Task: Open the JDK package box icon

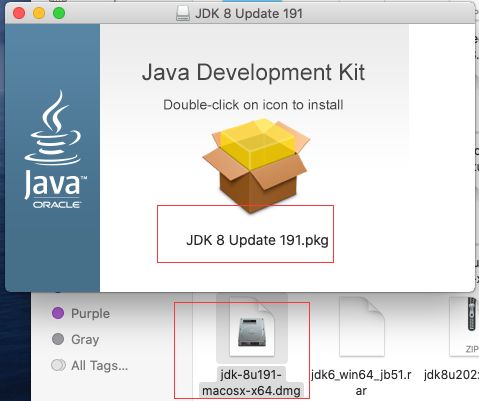Action: pyautogui.click(x=256, y=166)
